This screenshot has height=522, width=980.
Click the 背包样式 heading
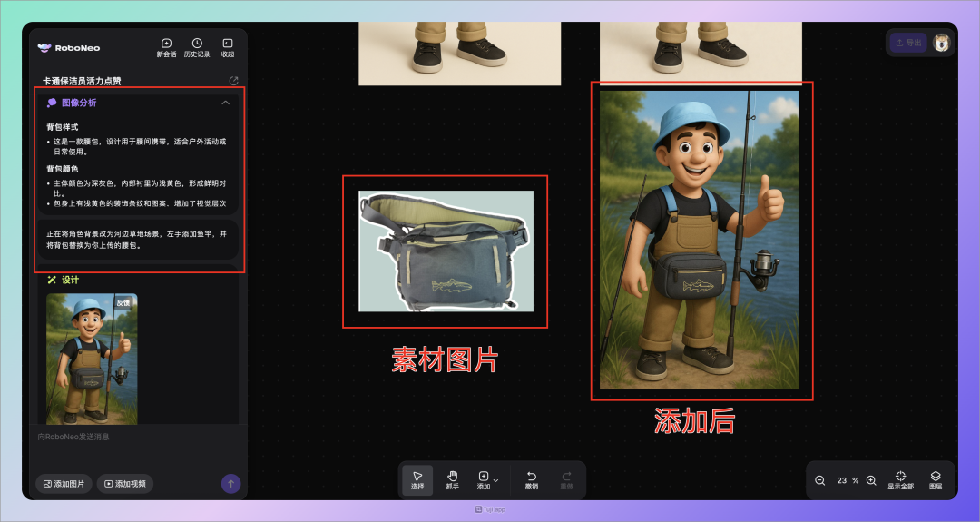[x=62, y=127]
